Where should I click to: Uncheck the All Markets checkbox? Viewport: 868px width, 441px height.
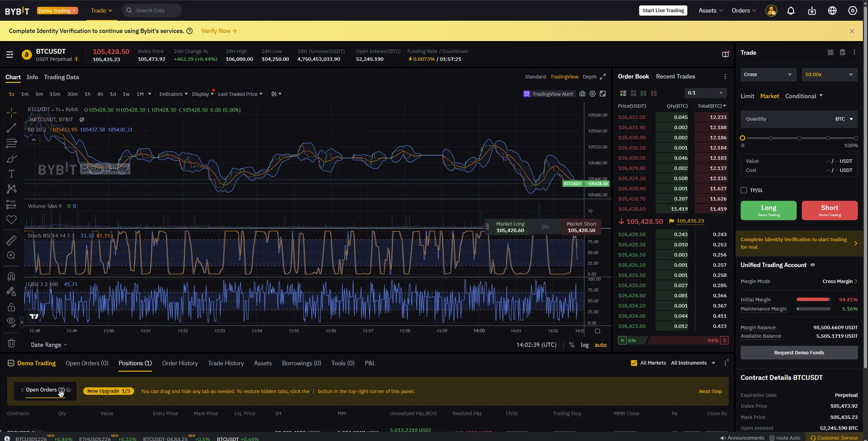(634, 363)
